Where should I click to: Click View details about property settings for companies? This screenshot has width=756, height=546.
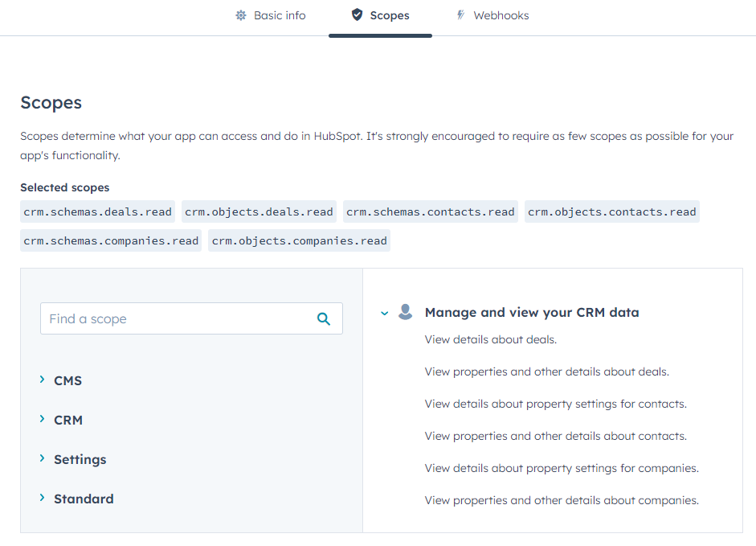click(561, 468)
